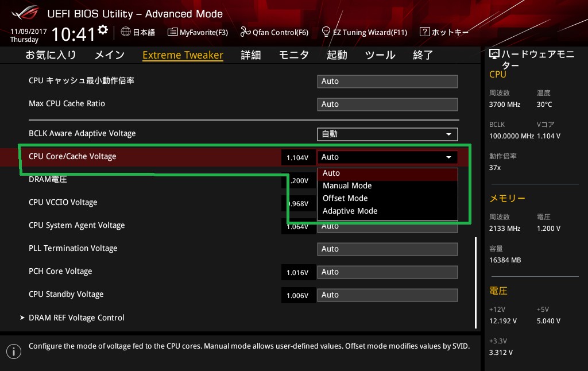Select CPU Standby Voltage label
This screenshot has height=371, width=588.
coord(66,295)
